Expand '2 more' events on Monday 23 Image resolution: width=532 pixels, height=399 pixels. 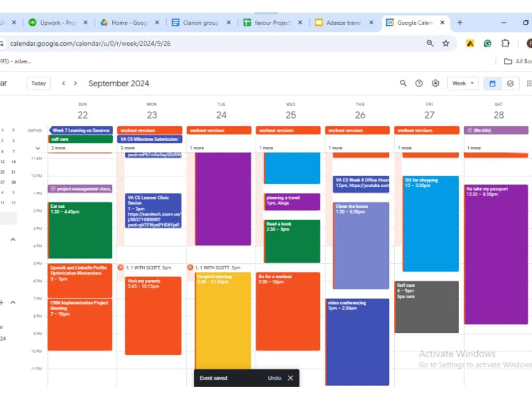coord(128,148)
